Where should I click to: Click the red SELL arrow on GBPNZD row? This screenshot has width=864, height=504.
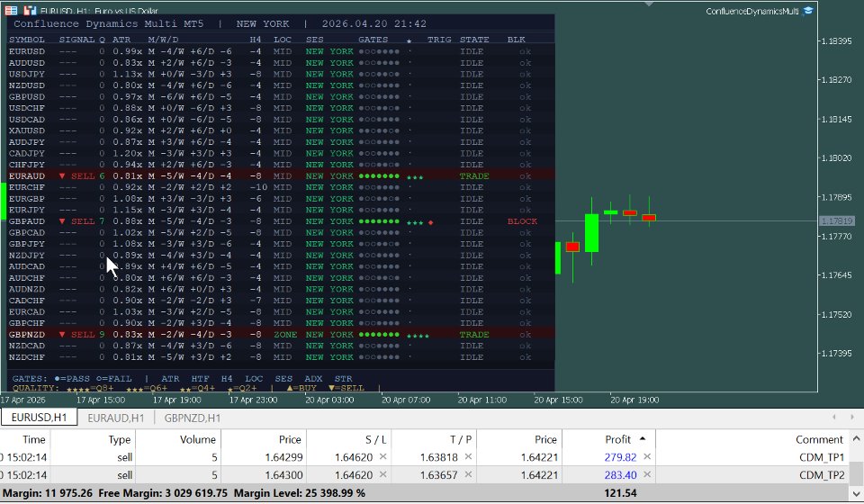point(62,334)
